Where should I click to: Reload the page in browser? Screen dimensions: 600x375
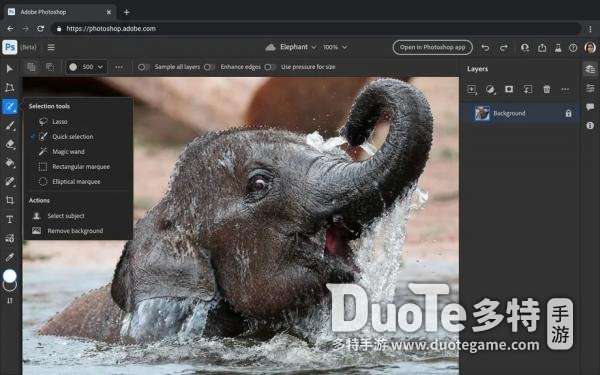pyautogui.click(x=41, y=29)
